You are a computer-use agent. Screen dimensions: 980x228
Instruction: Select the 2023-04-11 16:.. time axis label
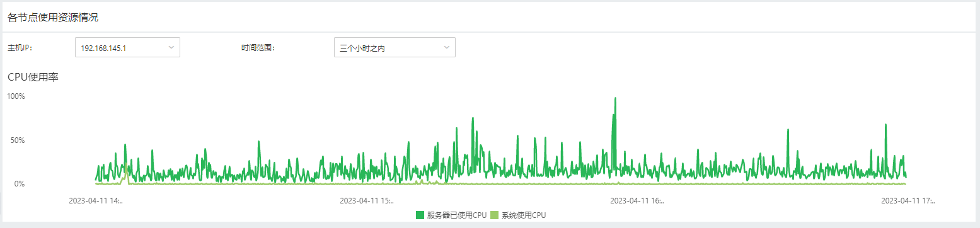coord(637,201)
